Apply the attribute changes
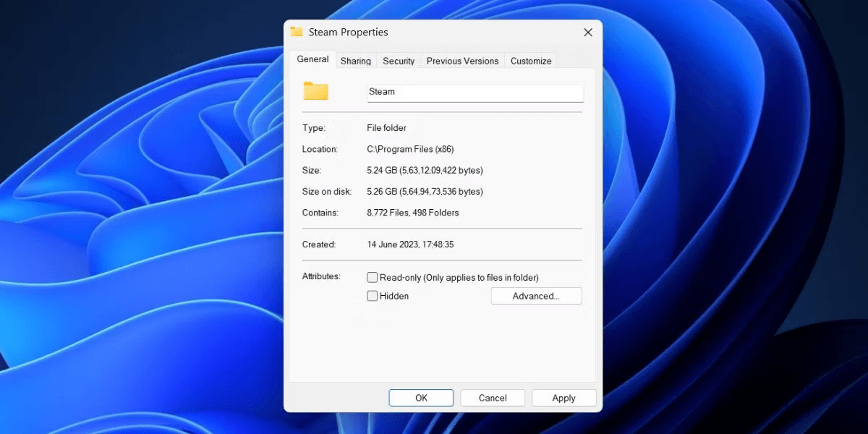The image size is (868, 434). [563, 397]
